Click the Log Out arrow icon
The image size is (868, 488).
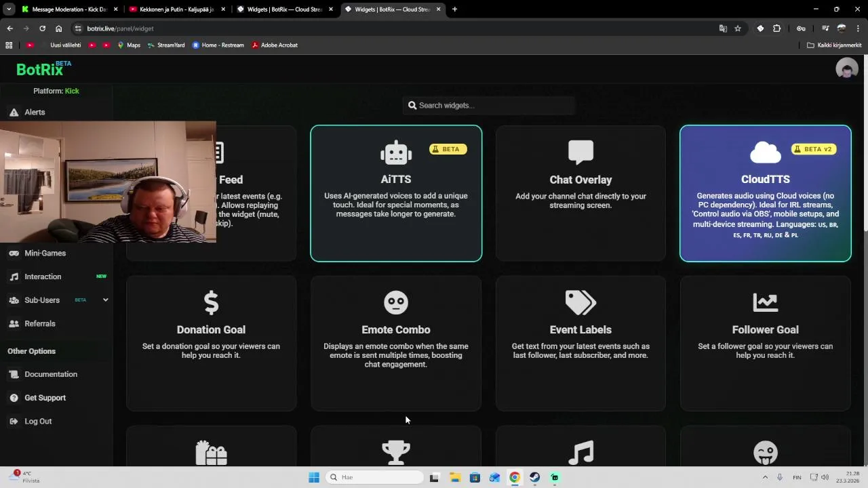pyautogui.click(x=14, y=422)
